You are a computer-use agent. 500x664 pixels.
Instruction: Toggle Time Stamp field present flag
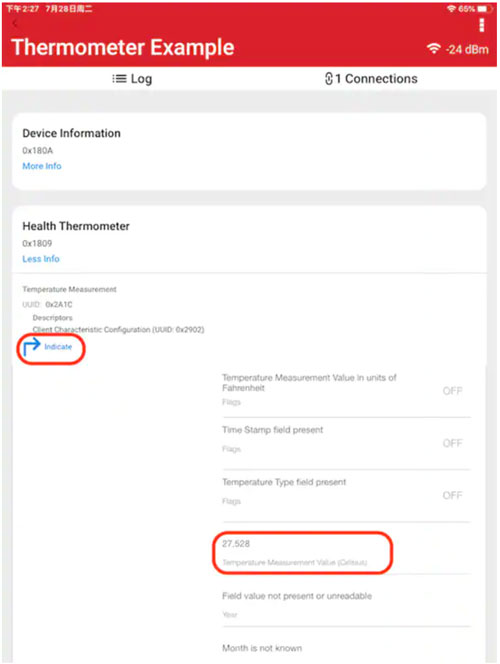pos(452,443)
